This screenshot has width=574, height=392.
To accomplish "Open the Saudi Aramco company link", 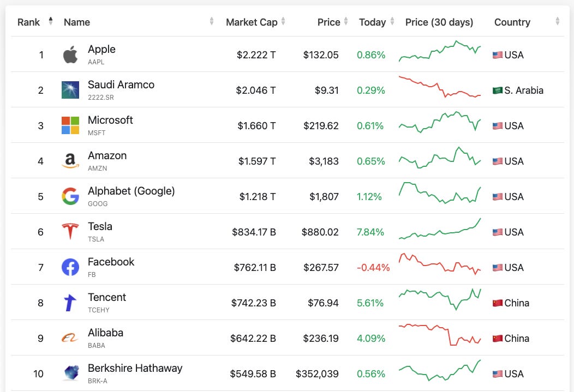I will (x=121, y=85).
